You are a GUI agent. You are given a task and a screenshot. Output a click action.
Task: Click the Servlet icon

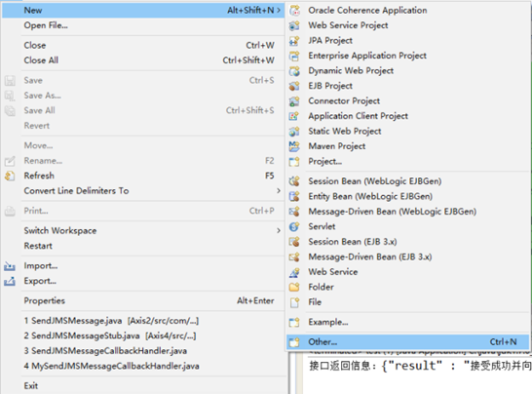294,226
